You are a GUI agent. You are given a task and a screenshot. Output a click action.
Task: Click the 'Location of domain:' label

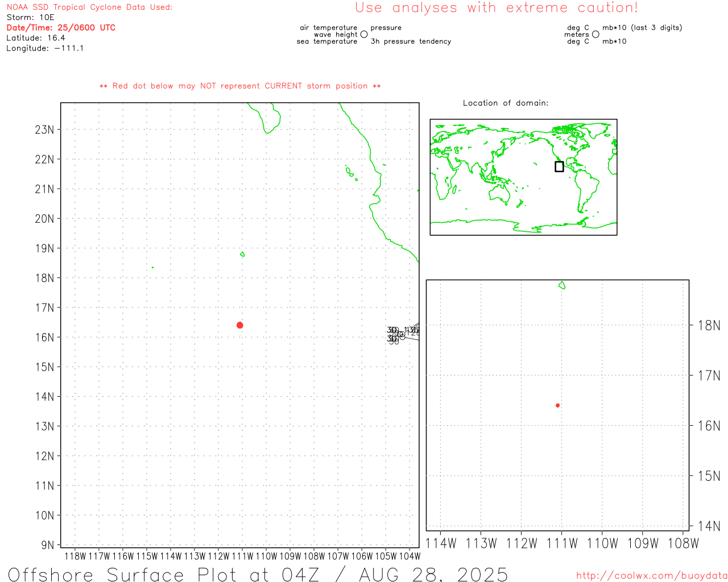[x=506, y=103]
